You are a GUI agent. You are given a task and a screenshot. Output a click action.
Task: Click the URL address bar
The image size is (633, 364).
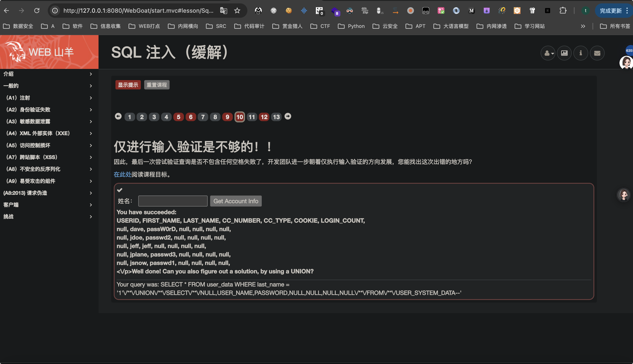(x=138, y=11)
